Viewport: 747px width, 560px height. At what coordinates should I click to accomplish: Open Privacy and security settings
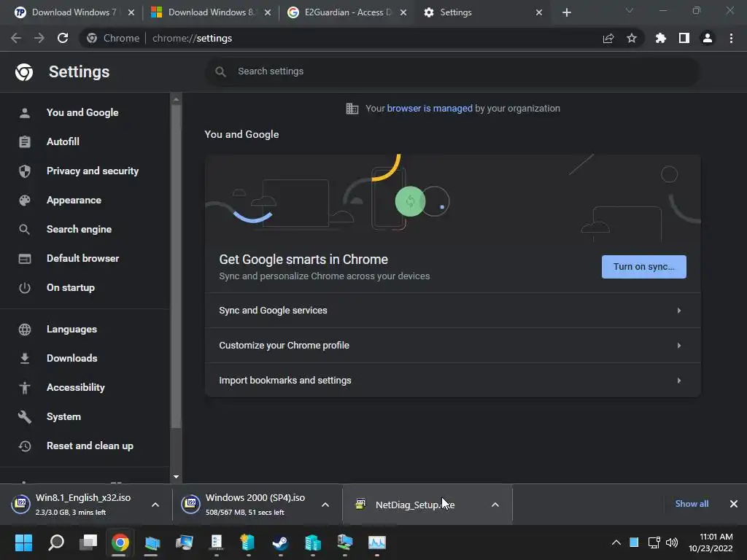pos(93,171)
